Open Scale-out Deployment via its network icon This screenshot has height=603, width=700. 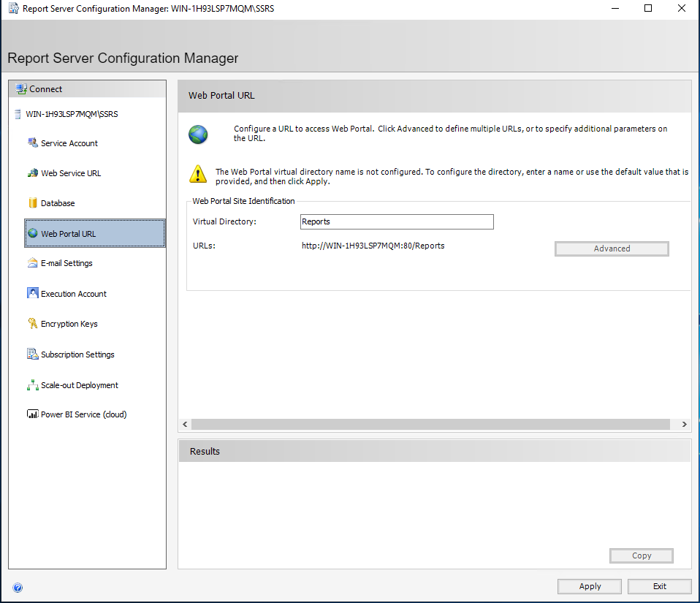click(32, 384)
